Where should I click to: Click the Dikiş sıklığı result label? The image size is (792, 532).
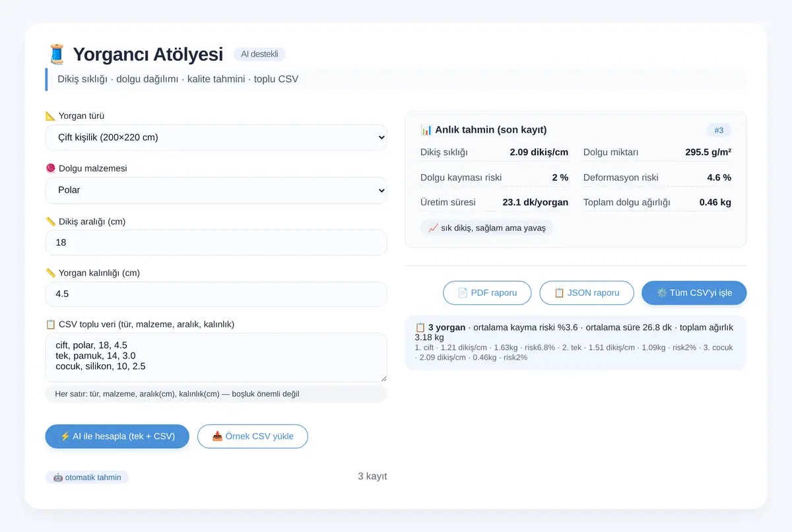click(444, 152)
